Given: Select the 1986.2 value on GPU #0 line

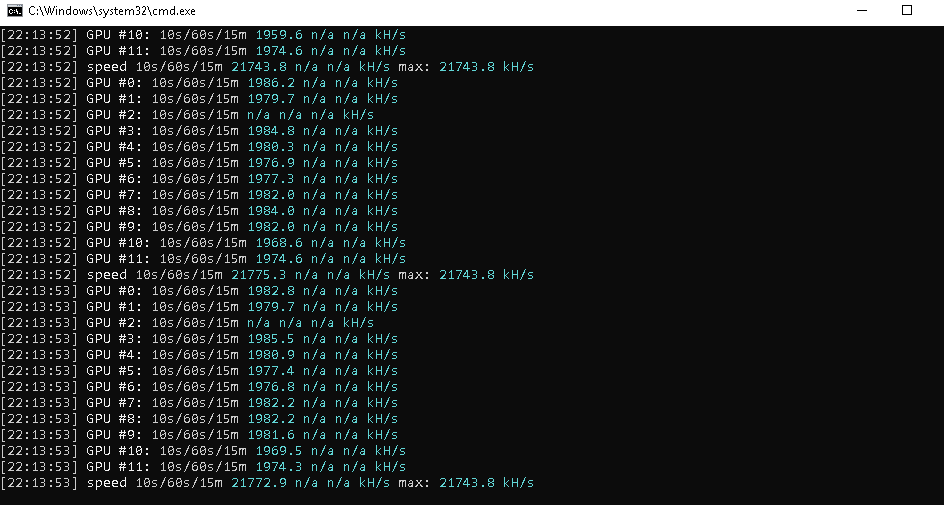Looking at the screenshot, I should coord(271,83).
